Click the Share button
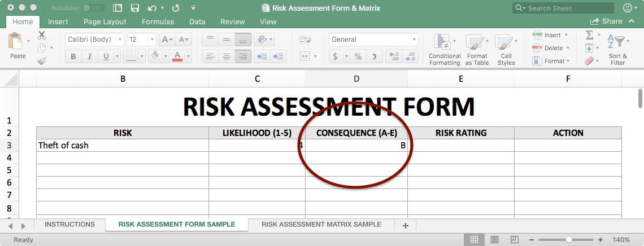644x246 pixels. [x=606, y=21]
